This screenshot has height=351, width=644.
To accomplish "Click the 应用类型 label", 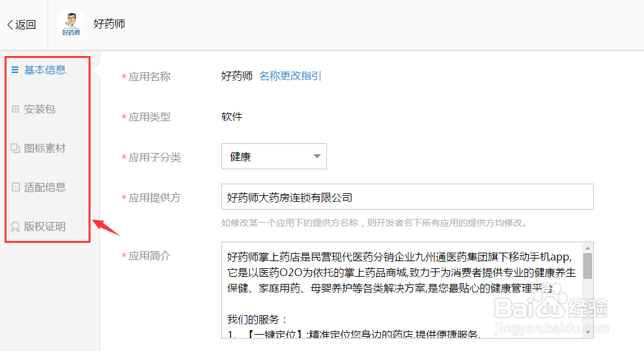I will (x=150, y=117).
